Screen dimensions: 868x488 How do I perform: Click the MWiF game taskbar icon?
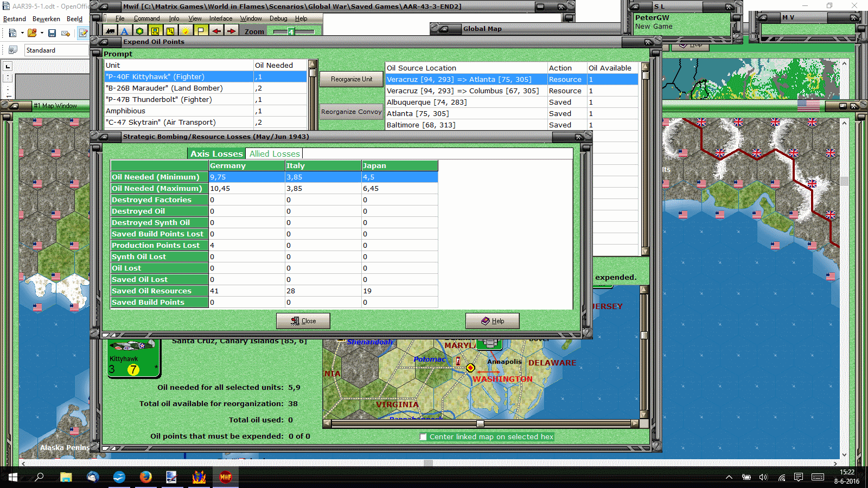click(x=226, y=477)
